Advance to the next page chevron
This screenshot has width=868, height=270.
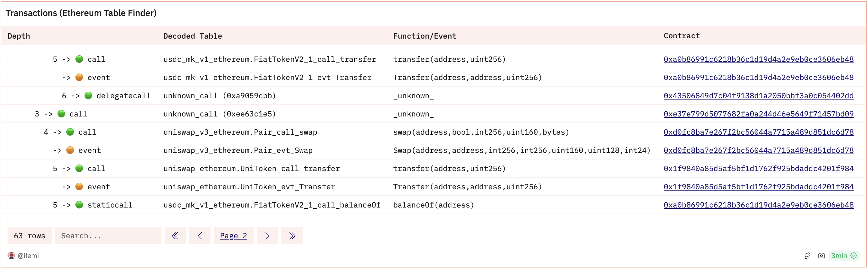click(267, 236)
